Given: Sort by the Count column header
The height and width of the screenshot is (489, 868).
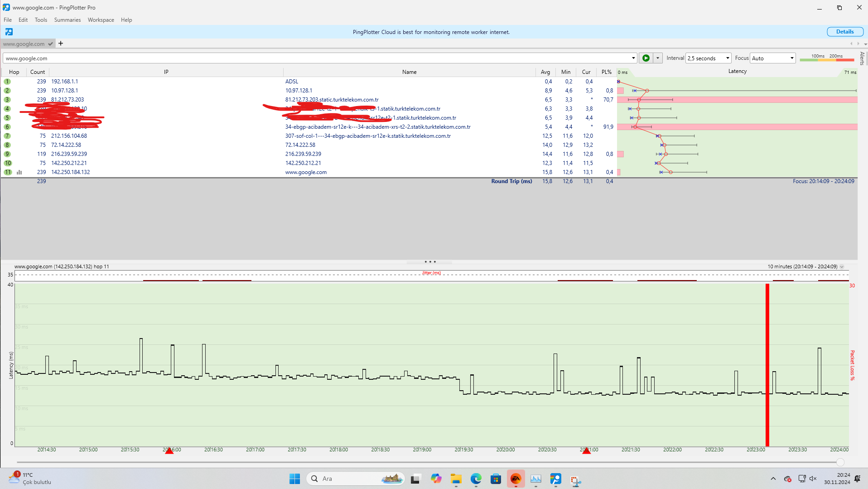Looking at the screenshot, I should click(x=38, y=72).
